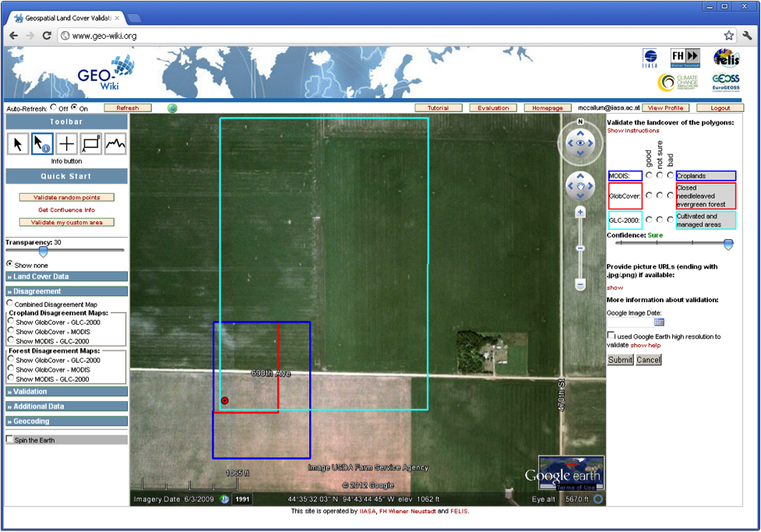The image size is (761, 532).
Task: Open View Profile
Action: (665, 107)
